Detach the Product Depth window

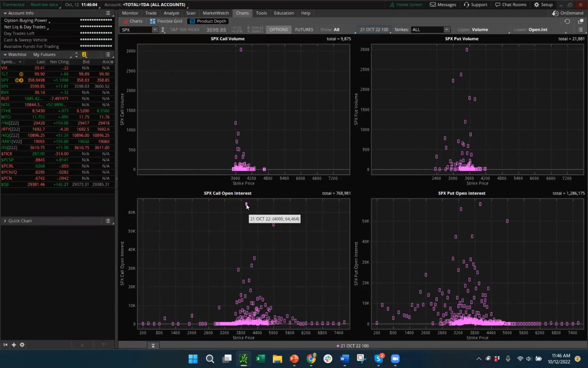(581, 21)
